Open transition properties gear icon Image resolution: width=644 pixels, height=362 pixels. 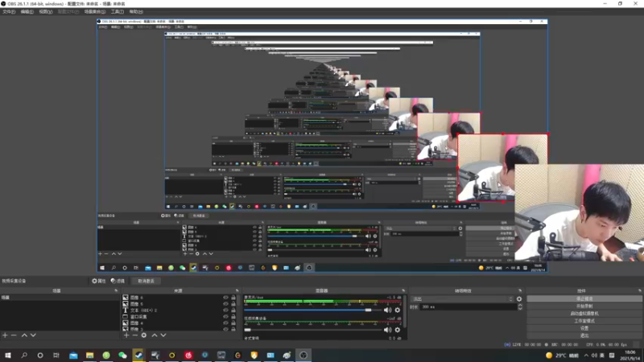tap(519, 299)
